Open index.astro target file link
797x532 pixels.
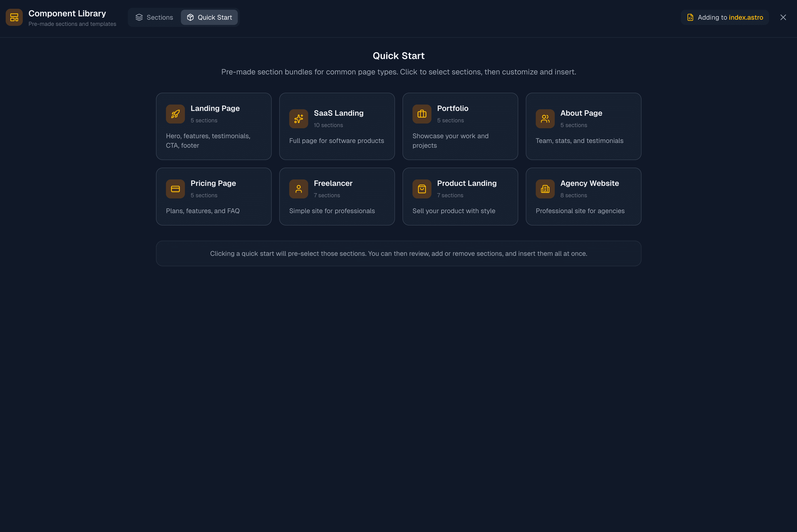745,17
